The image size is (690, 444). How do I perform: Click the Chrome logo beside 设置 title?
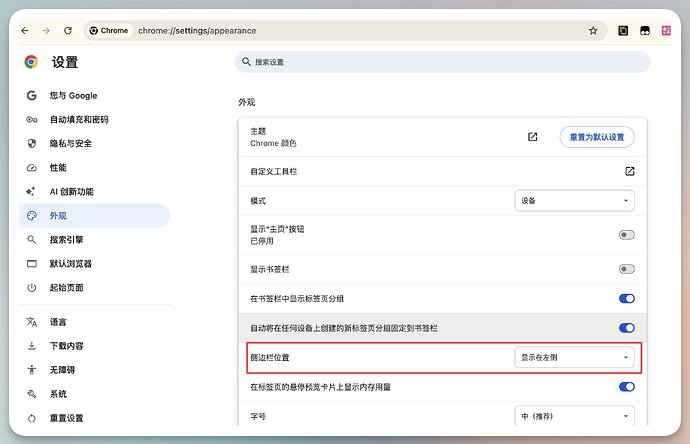pos(31,62)
